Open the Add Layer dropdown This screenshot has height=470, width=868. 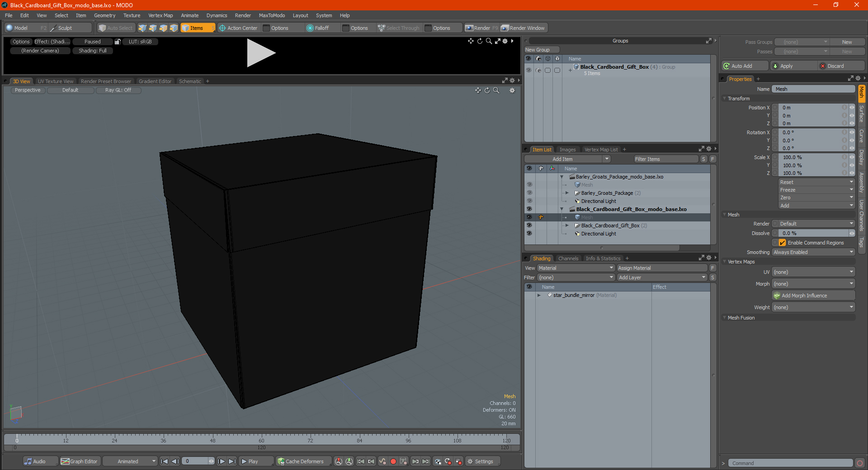[662, 277]
